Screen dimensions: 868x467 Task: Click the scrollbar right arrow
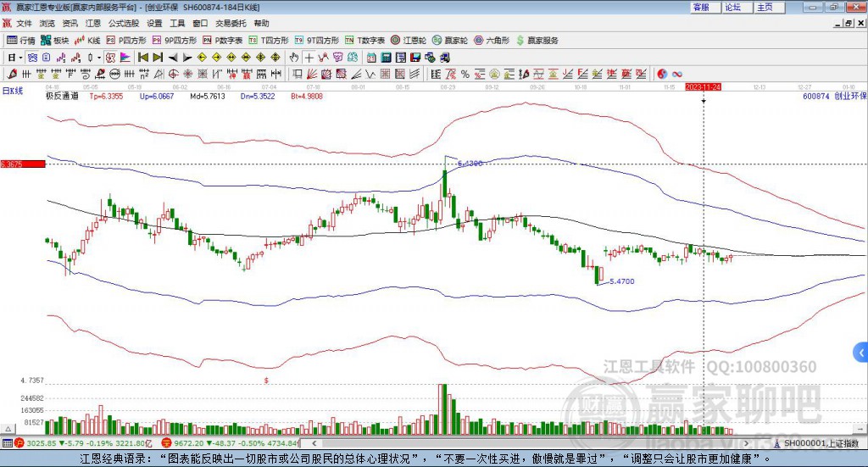coord(746,443)
